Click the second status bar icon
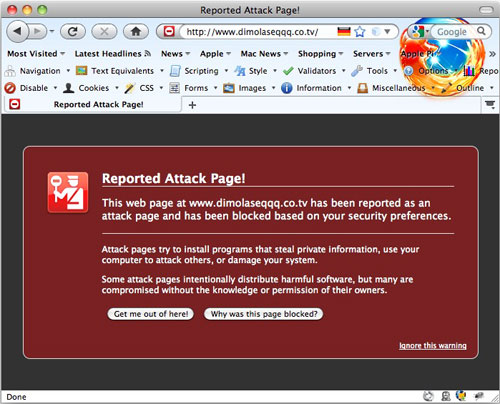The height and width of the screenshot is (404, 500). (x=446, y=396)
